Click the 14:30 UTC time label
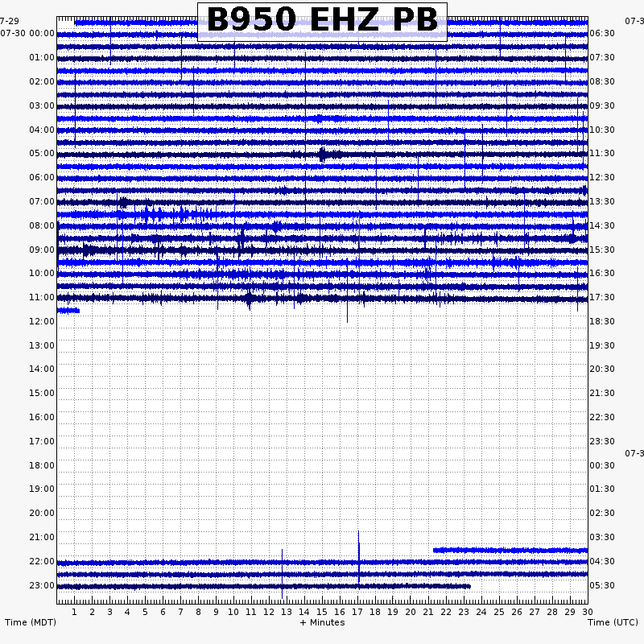This screenshot has width=644, height=644. click(602, 225)
